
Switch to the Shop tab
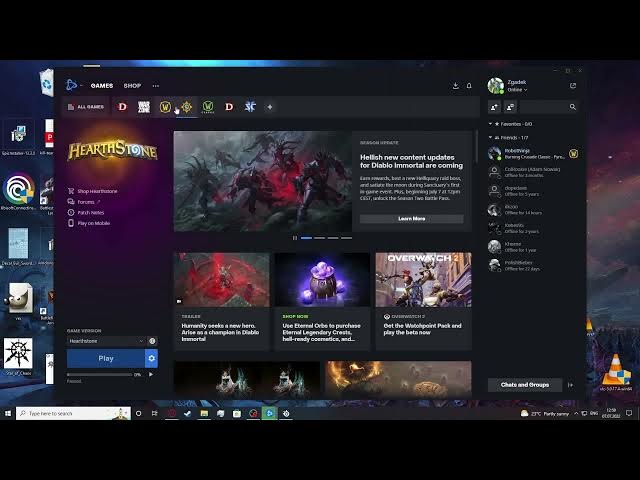click(132, 86)
